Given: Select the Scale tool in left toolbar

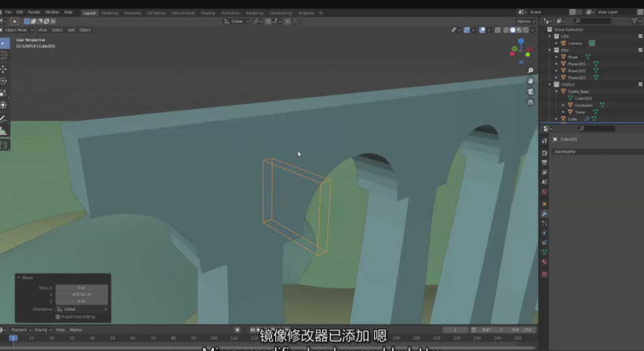Looking at the screenshot, I should click(3, 93).
